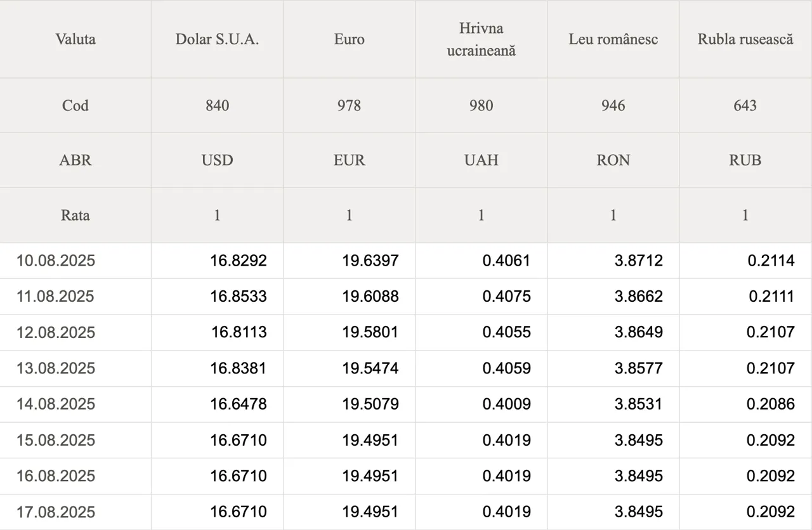Select the UAH abbreviation cell
This screenshot has height=530, width=812.
pyautogui.click(x=481, y=160)
